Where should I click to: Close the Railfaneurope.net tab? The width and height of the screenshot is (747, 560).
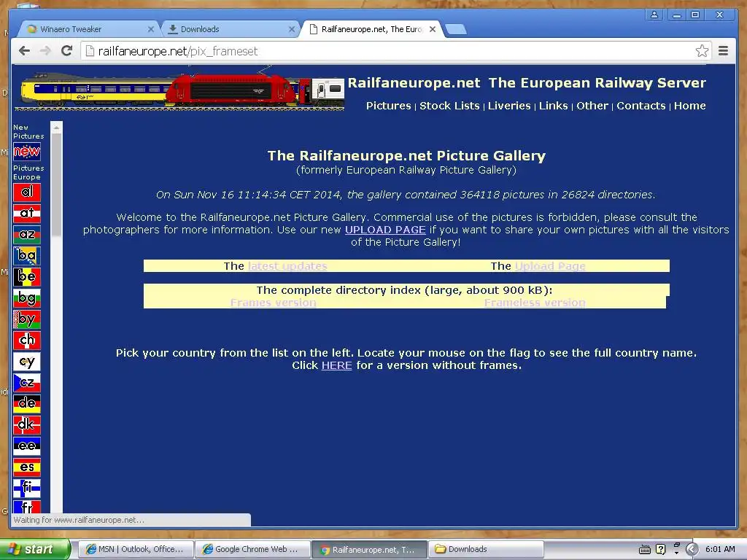point(432,29)
